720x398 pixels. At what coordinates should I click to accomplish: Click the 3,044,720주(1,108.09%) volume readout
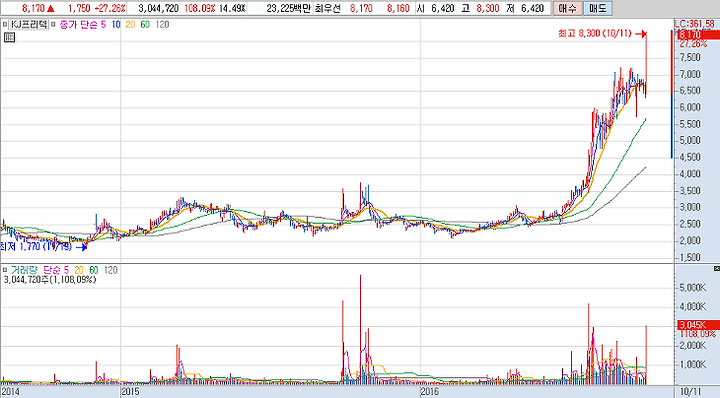click(x=50, y=279)
